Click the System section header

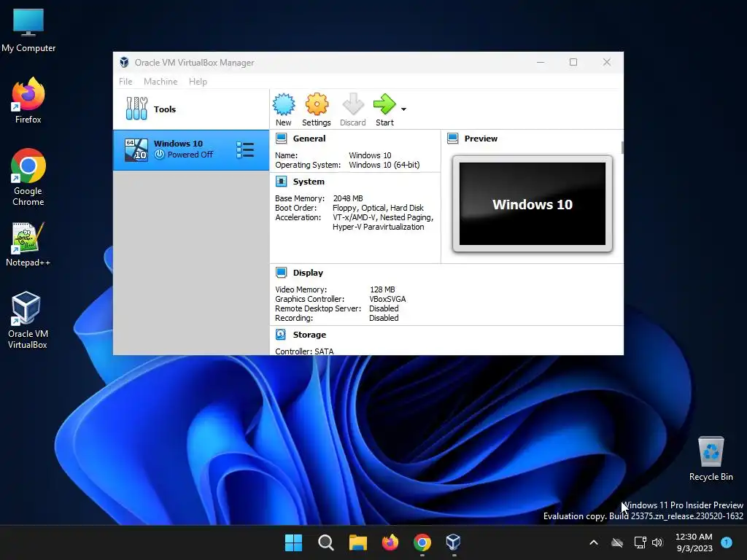pos(309,182)
